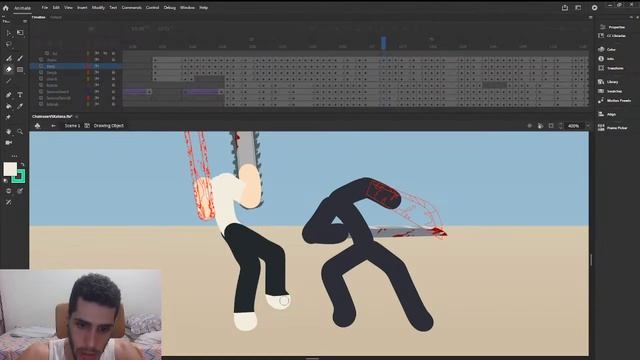This screenshot has width=640, height=360.
Task: Select the Hand tool
Action: tap(9, 131)
